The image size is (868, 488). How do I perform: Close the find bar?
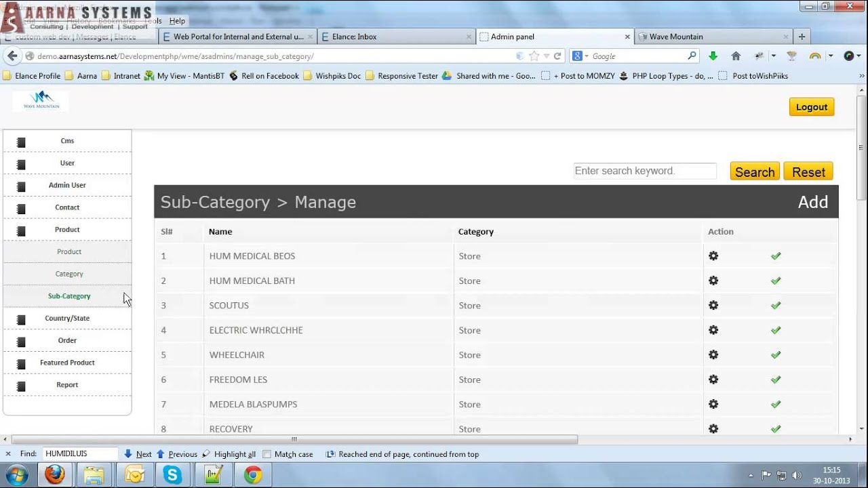pos(8,454)
